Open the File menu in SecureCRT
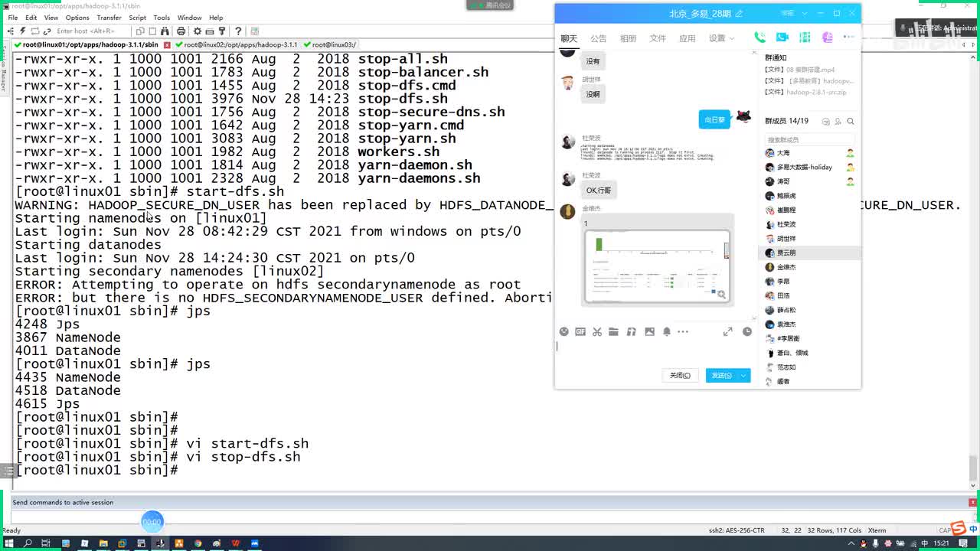980x551 pixels. click(12, 18)
